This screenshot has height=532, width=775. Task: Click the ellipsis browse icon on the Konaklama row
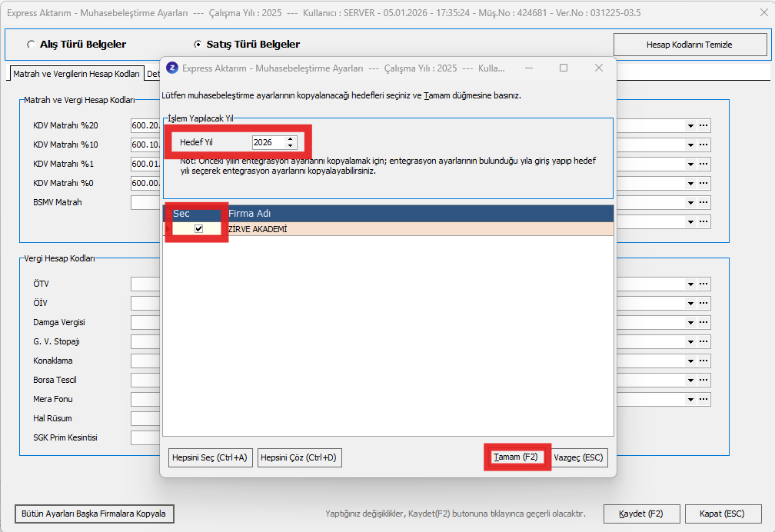[703, 361]
